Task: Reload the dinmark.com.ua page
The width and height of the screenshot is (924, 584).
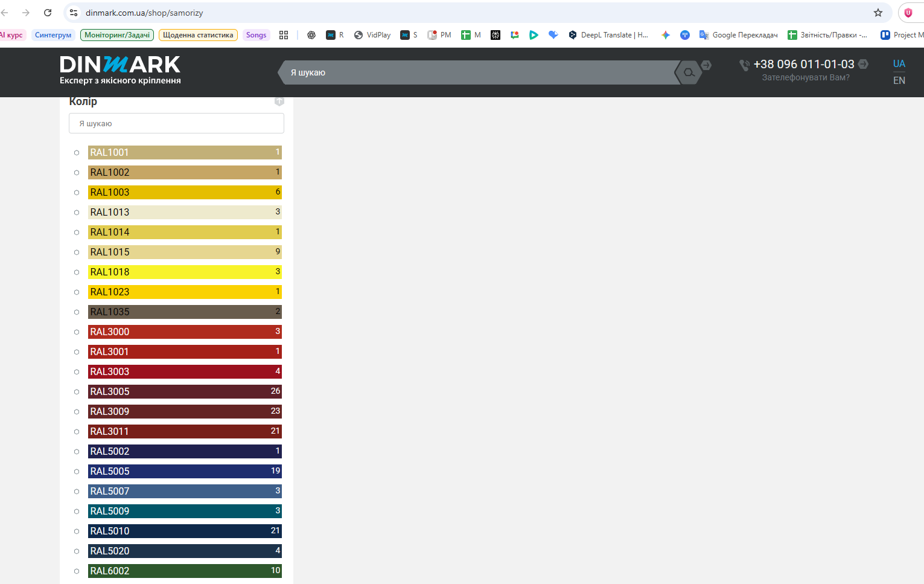Action: (48, 13)
